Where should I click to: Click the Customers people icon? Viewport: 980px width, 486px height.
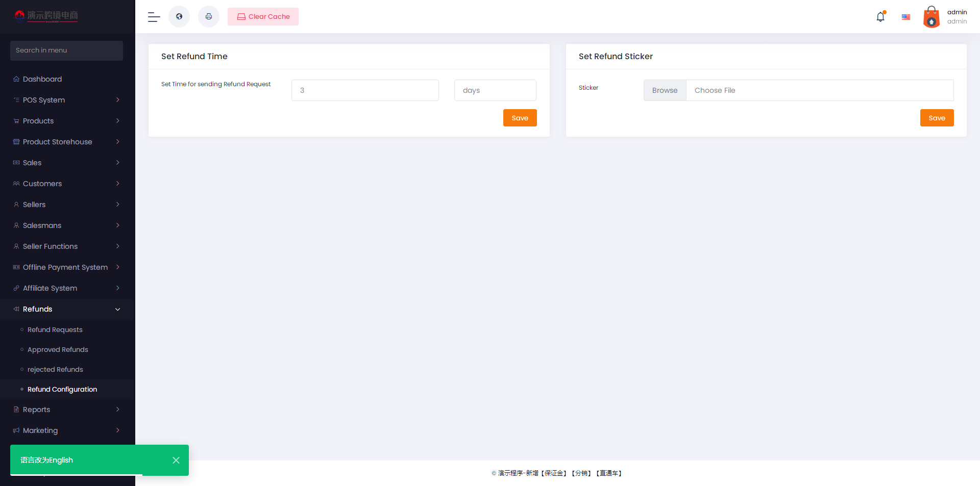point(16,184)
